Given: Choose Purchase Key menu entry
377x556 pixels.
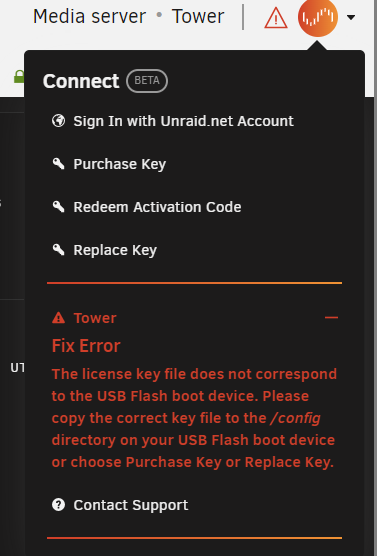Looking at the screenshot, I should pyautogui.click(x=120, y=164).
